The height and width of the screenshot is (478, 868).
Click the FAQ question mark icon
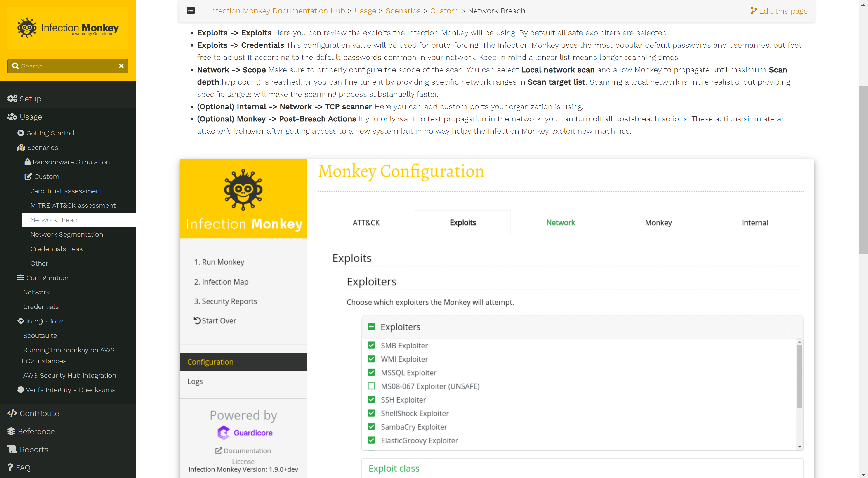tap(10, 468)
